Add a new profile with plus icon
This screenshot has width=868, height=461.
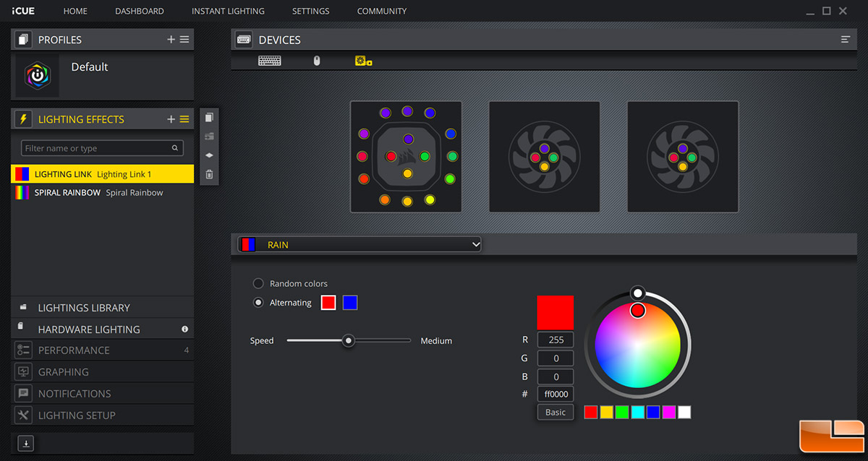(x=171, y=40)
